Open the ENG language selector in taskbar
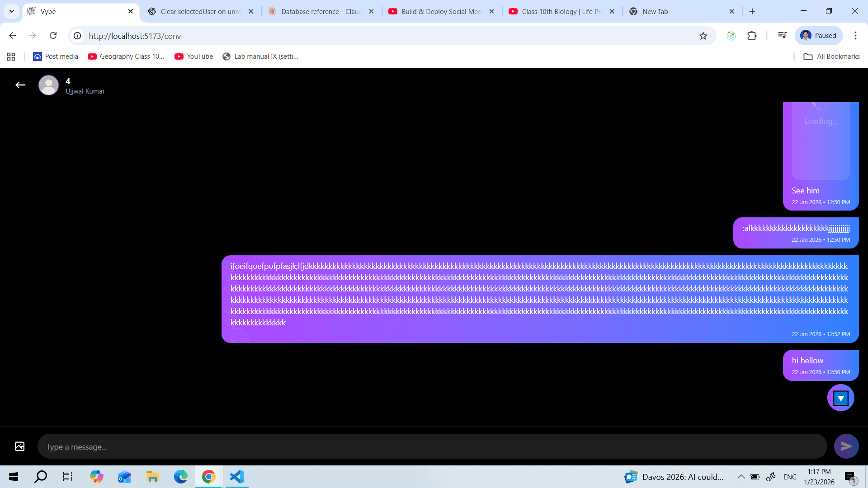Image resolution: width=868 pixels, height=488 pixels. [x=790, y=477]
